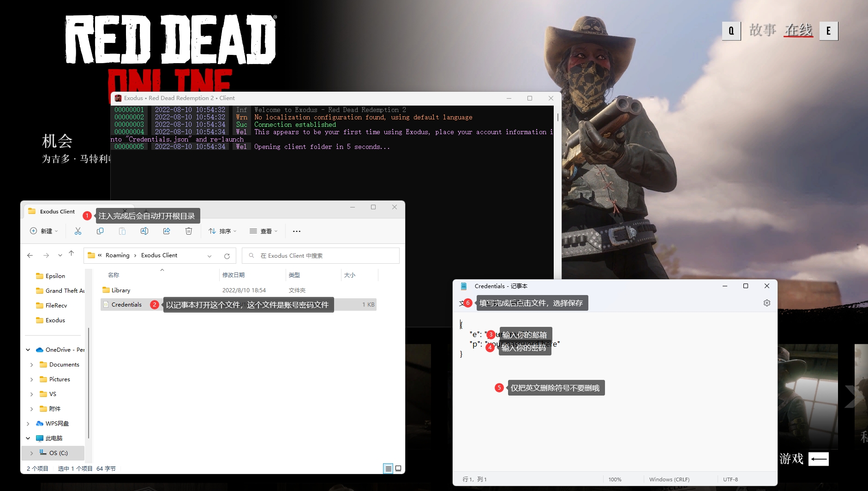Click the Cut scissors icon in Explorer toolbar
This screenshot has height=491, width=868.
click(x=78, y=231)
